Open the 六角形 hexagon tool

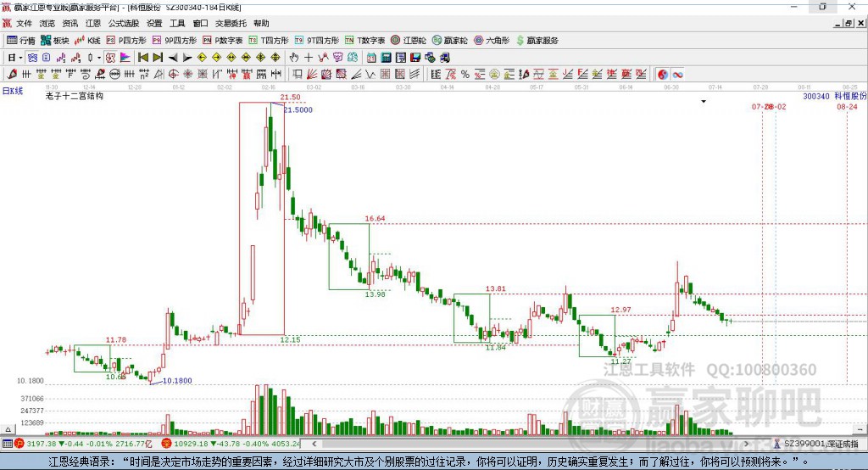click(492, 41)
